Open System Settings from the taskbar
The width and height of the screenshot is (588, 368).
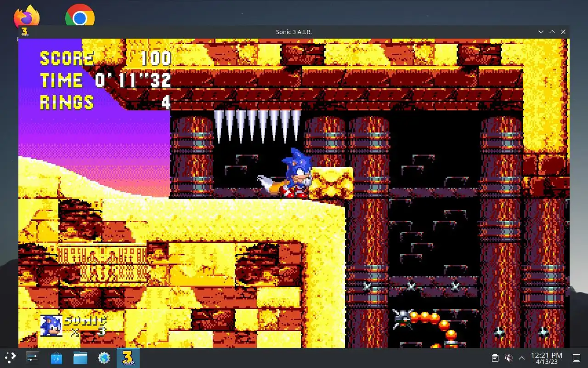pyautogui.click(x=33, y=357)
